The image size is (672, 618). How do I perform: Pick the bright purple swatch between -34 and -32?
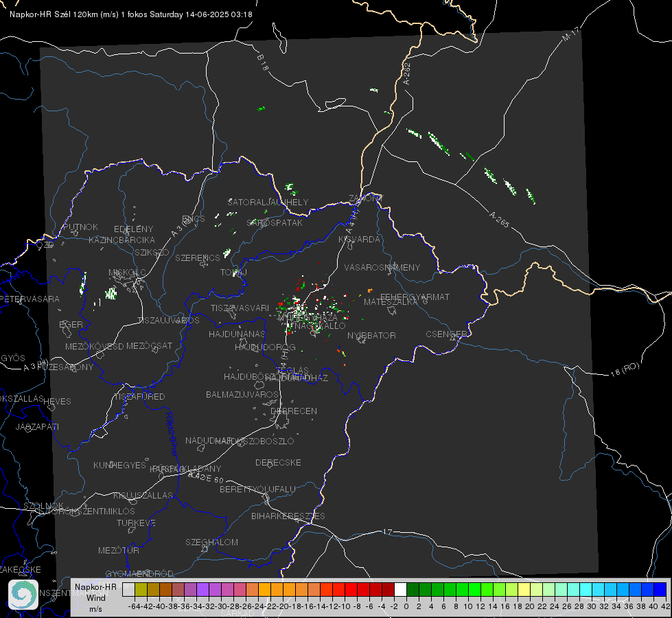[202, 589]
